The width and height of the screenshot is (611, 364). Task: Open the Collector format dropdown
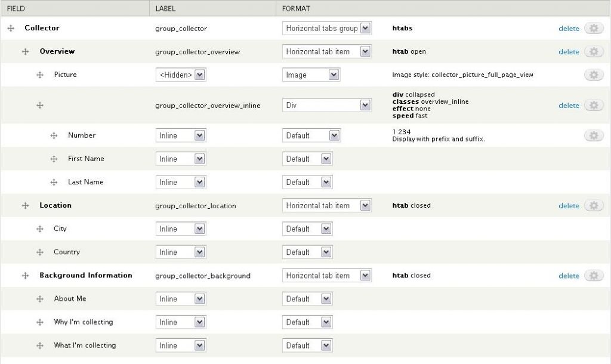coord(326,29)
